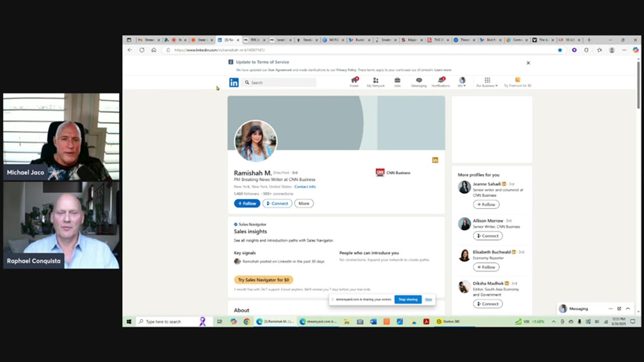The image size is (644, 362).
Task: Open the Jobs briefcase icon
Action: coord(397,82)
